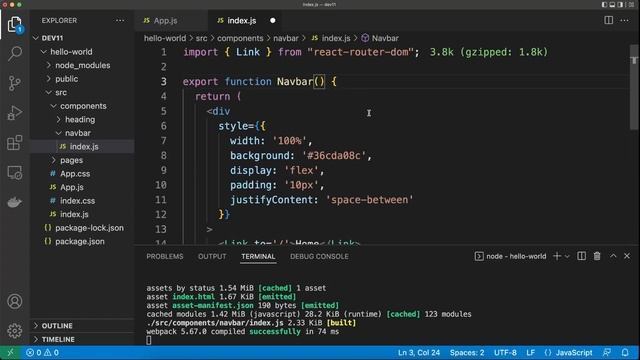
Task: Create a new terminal with plus icon
Action: point(557,256)
